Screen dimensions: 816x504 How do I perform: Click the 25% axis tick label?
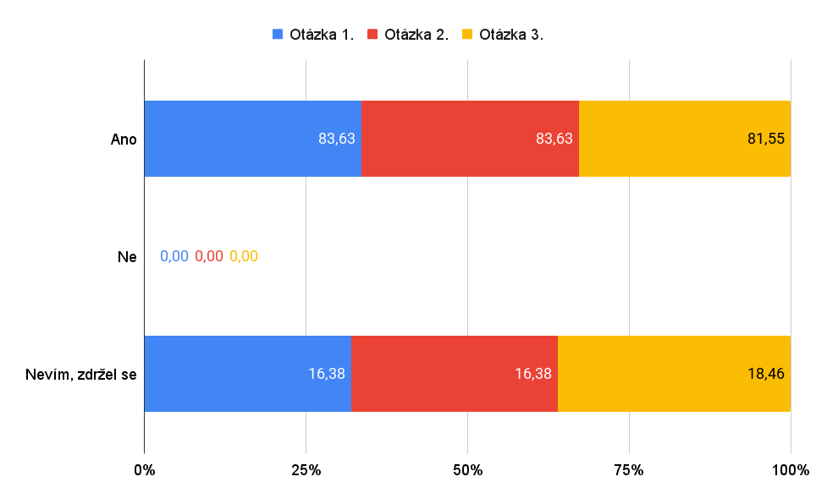point(306,470)
